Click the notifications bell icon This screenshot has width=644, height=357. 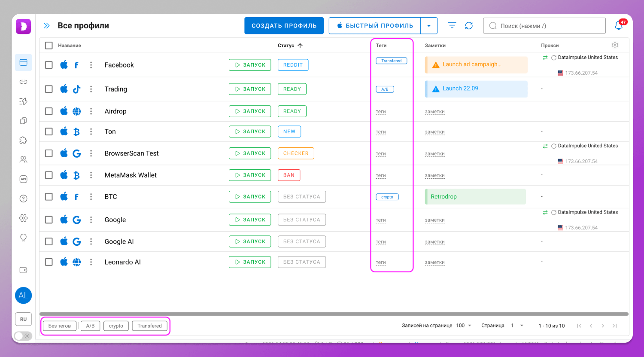pos(619,26)
